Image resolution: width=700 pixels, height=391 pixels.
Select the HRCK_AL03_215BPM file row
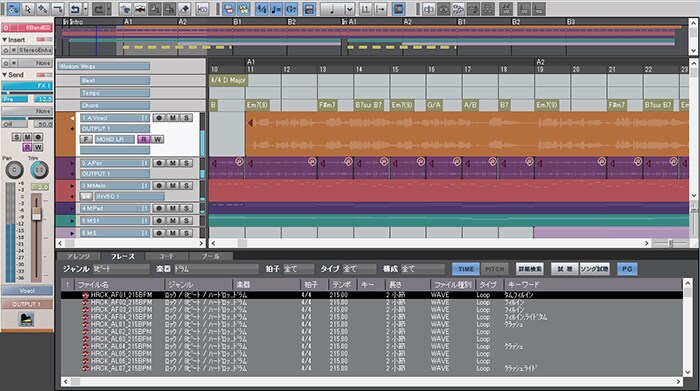coord(371,339)
